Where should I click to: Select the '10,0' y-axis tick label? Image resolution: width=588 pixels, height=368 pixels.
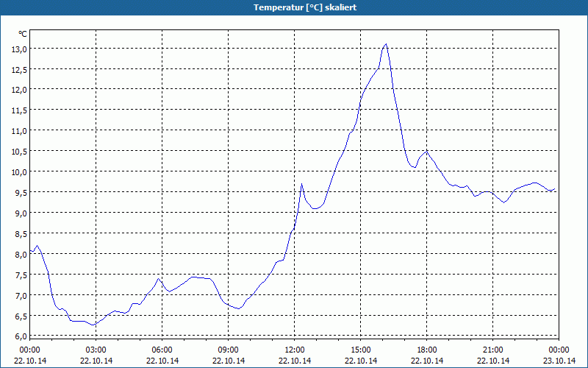[x=20, y=172]
